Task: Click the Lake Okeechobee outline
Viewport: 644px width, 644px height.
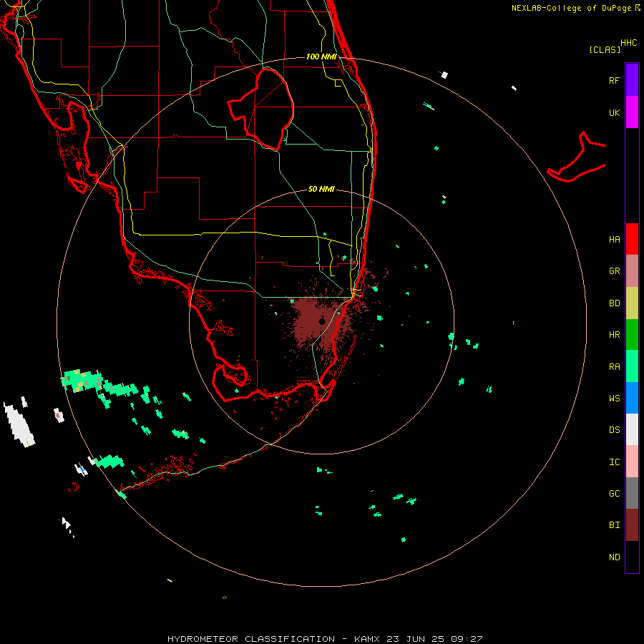Action: pyautogui.click(x=260, y=109)
